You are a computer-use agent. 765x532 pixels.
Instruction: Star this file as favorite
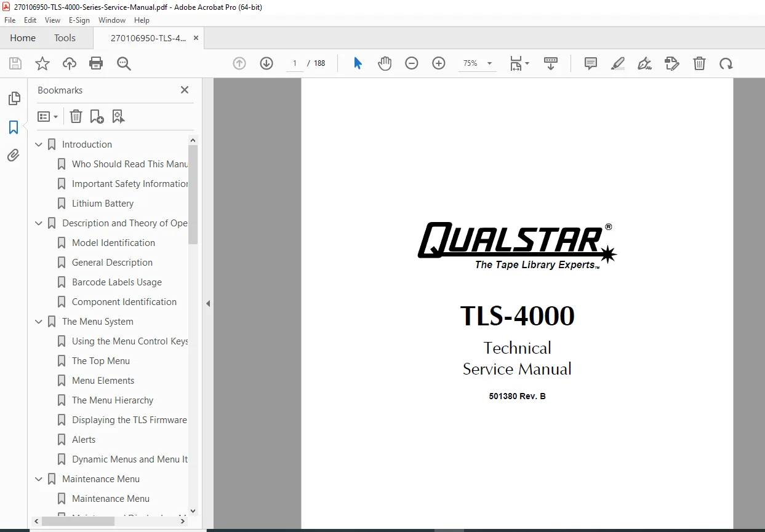42,63
